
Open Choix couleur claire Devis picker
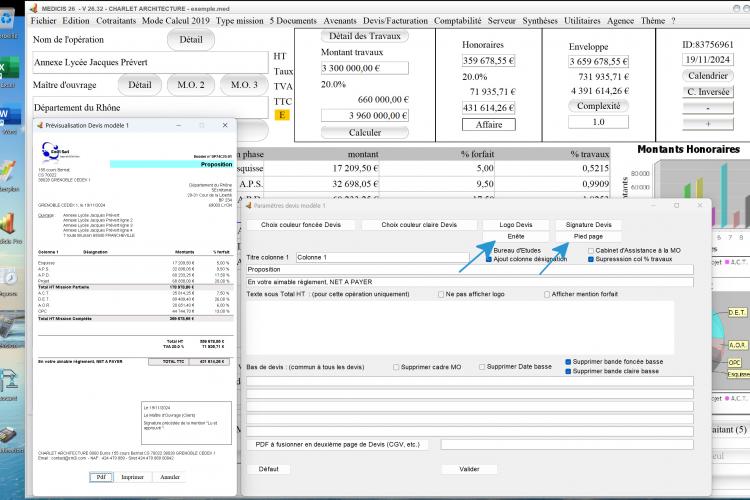tap(419, 224)
